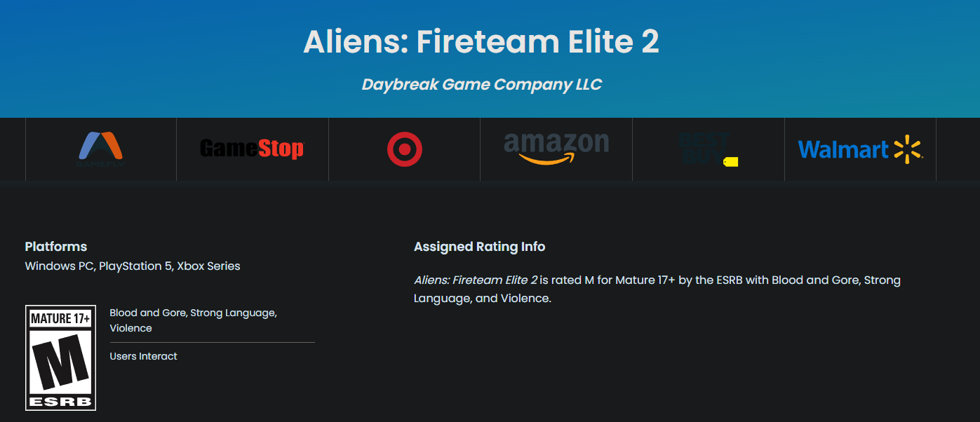Click the ESRB Mature 17+ rating badge
Image resolution: width=980 pixels, height=422 pixels.
point(60,358)
